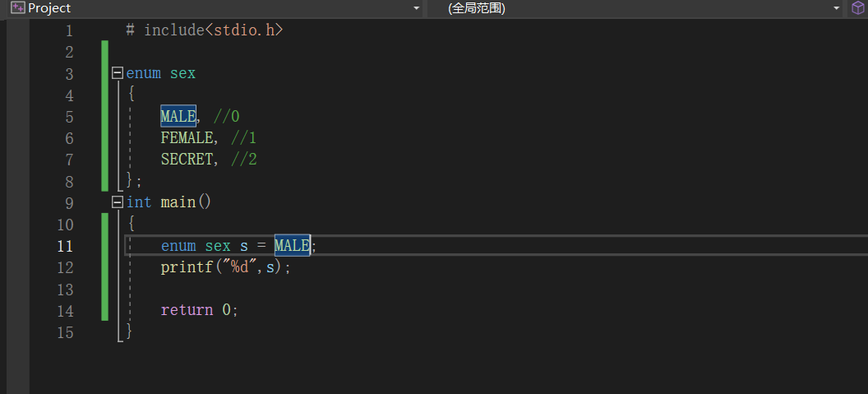Screen dimensions: 868x394
Task: Click the //2 comment on line 7
Action: coord(243,160)
